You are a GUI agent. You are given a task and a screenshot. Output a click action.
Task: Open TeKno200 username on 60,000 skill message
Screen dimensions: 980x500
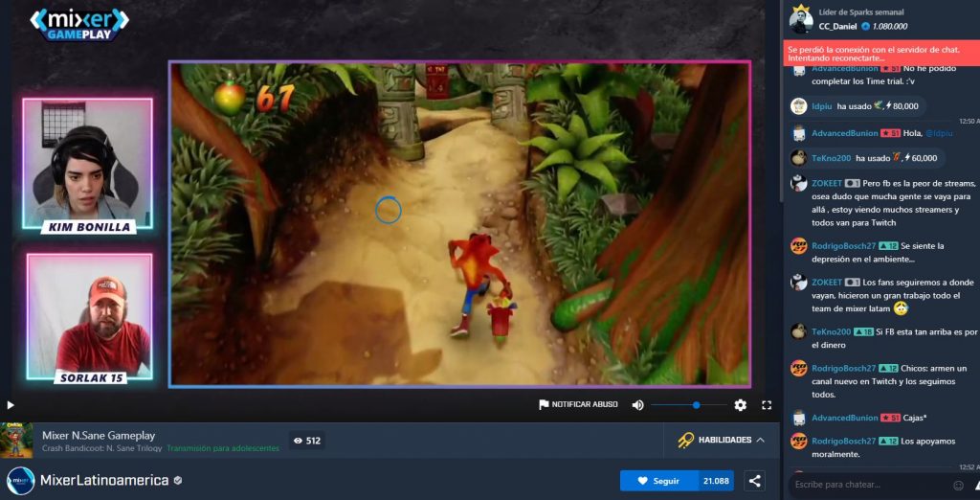[832, 158]
